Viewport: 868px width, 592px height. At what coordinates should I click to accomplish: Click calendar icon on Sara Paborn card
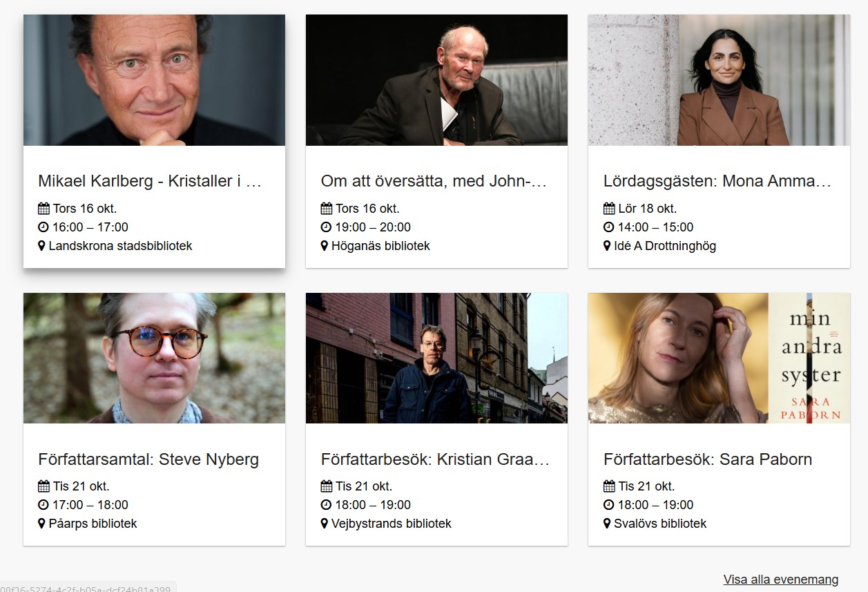pos(609,486)
